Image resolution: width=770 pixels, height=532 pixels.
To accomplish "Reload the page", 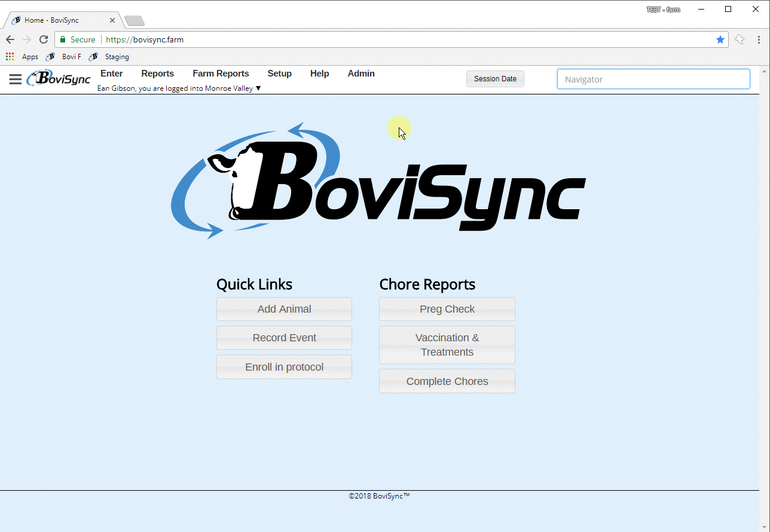I will pyautogui.click(x=44, y=39).
